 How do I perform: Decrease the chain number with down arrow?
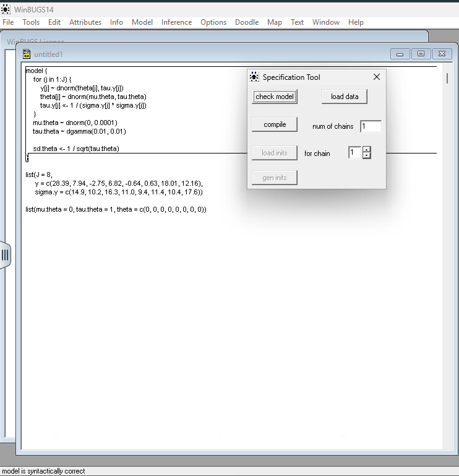pyautogui.click(x=367, y=155)
